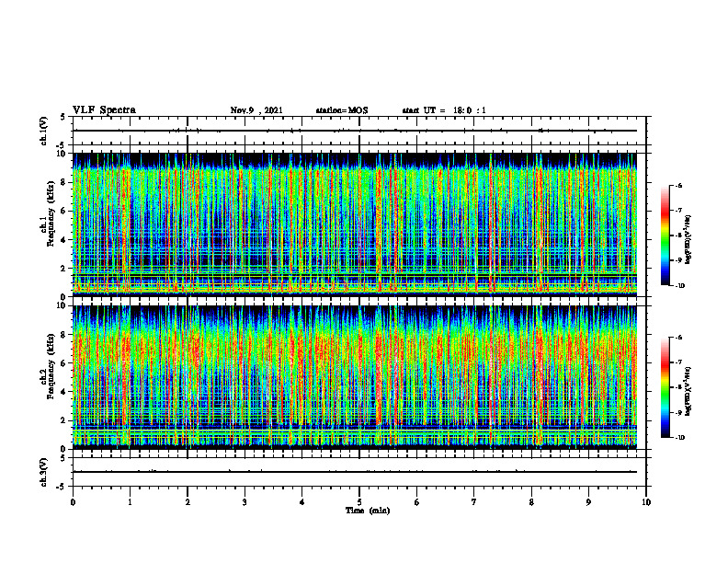Image resolution: width=728 pixels, height=563 pixels.
Task: Click the ch.1 power color scale bar
Action: [665, 236]
